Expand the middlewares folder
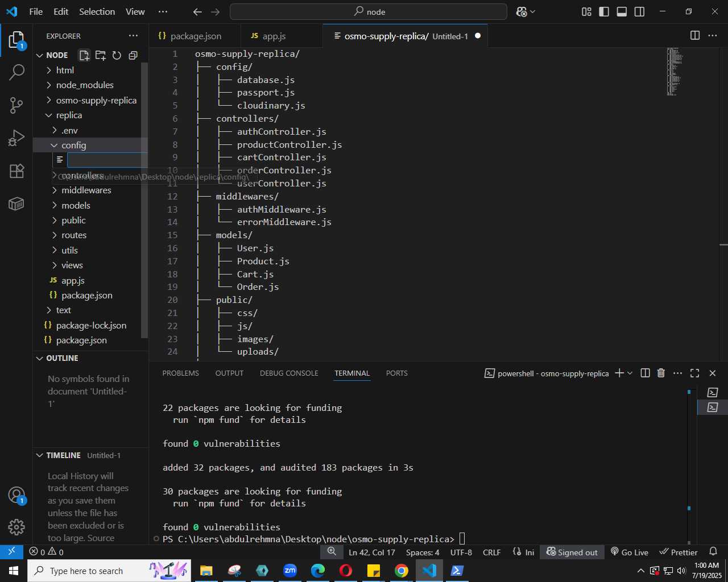 tap(86, 190)
